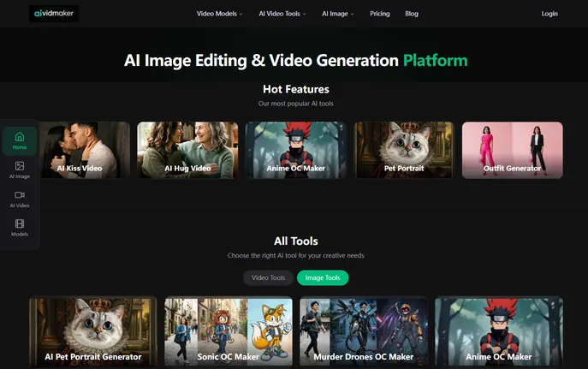Click the green 'Platform' word in the headline

(x=436, y=61)
